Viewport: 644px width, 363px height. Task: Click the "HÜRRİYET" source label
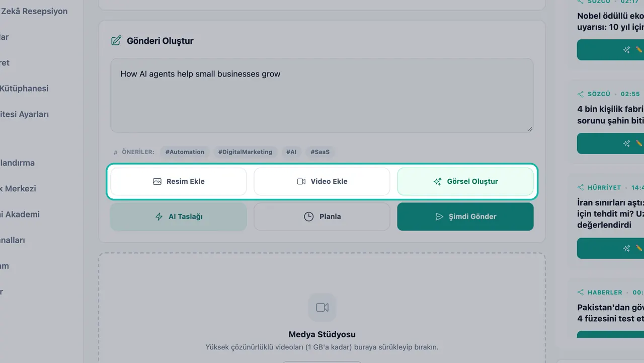click(604, 188)
